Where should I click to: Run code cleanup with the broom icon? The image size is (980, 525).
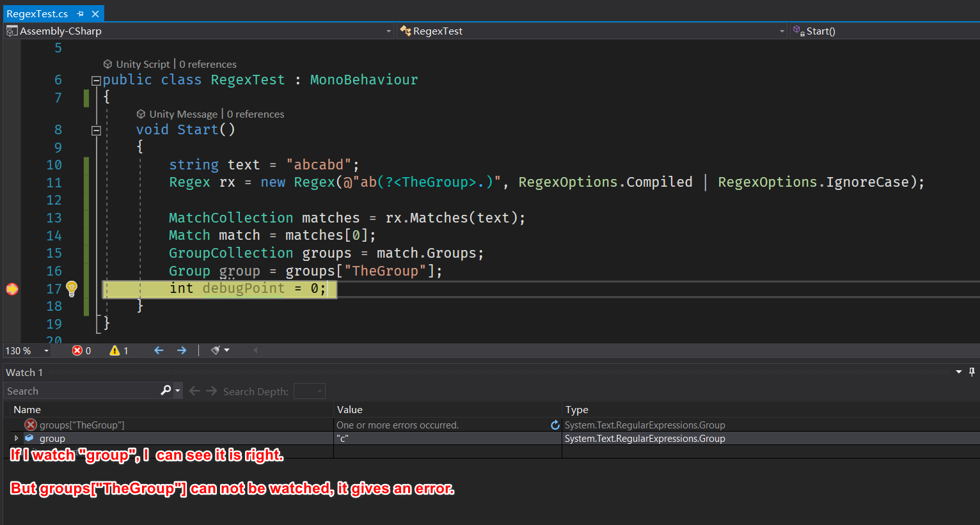(x=216, y=350)
